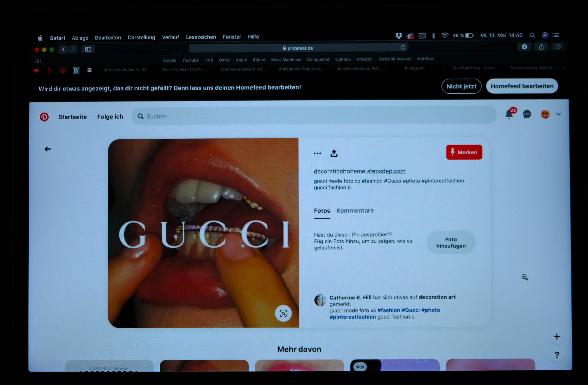588x385 pixels.
Task: Click the plus button at bottom right
Action: [557, 337]
